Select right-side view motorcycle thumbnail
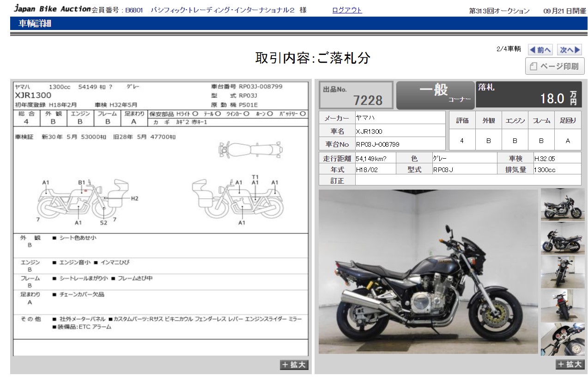This screenshot has height=382, width=588. coord(563,205)
